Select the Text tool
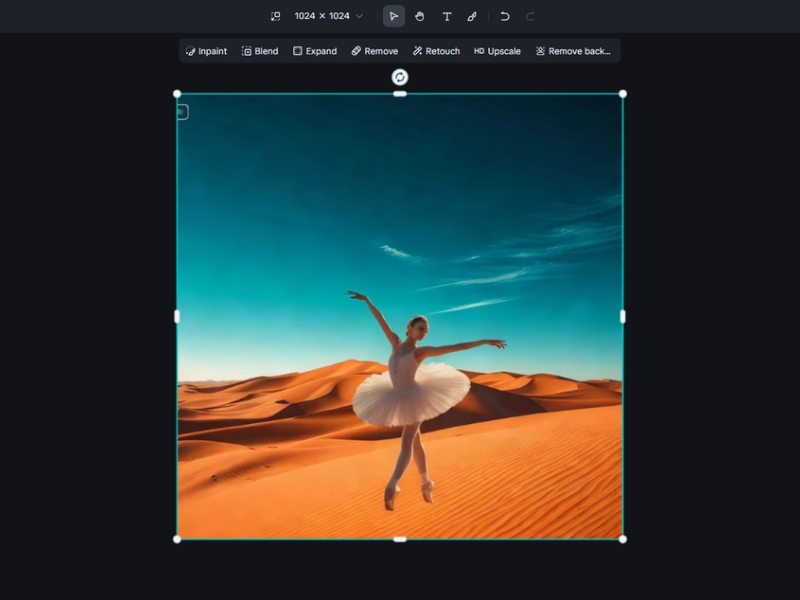Screen dimensions: 800x600 (447, 16)
